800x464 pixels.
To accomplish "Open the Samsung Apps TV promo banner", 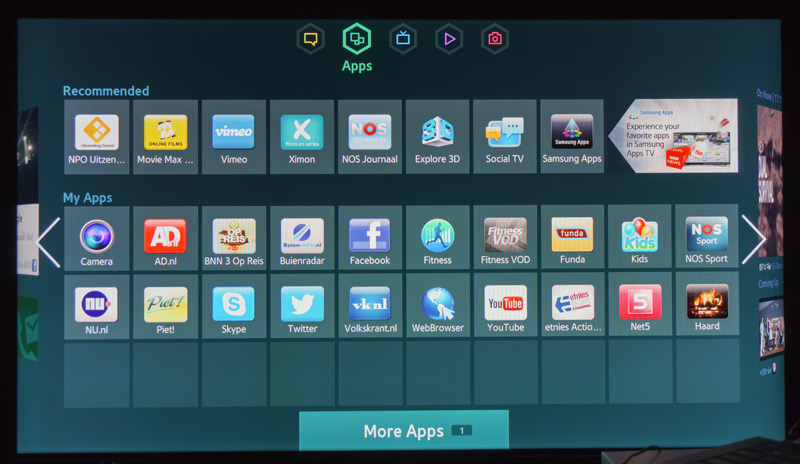I will [x=673, y=135].
